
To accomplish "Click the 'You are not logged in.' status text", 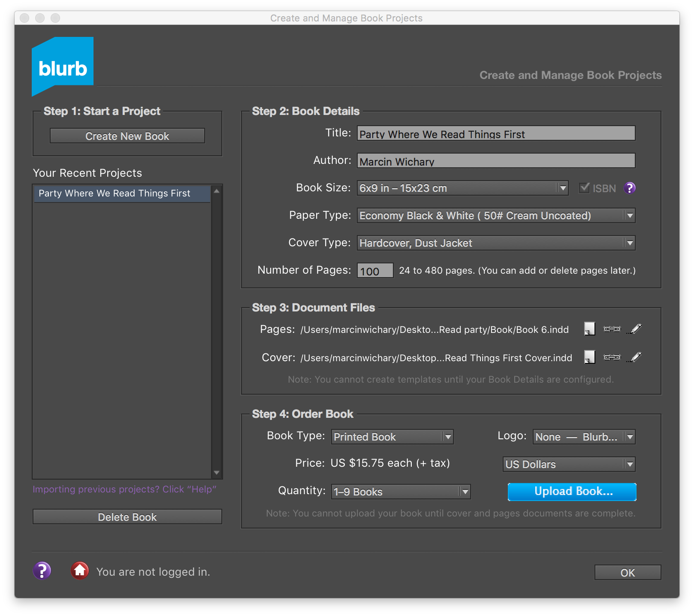I will coord(153,572).
